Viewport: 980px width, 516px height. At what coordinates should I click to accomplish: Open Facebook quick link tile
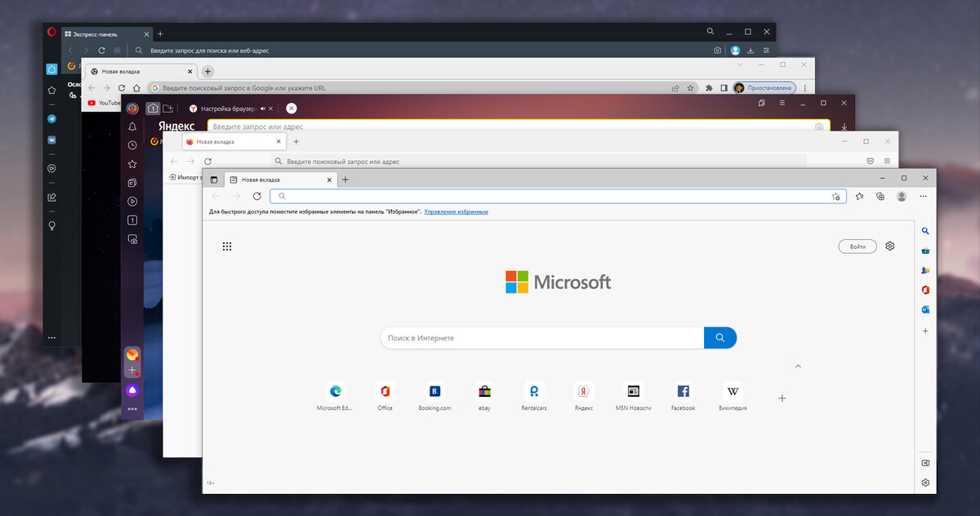click(683, 397)
